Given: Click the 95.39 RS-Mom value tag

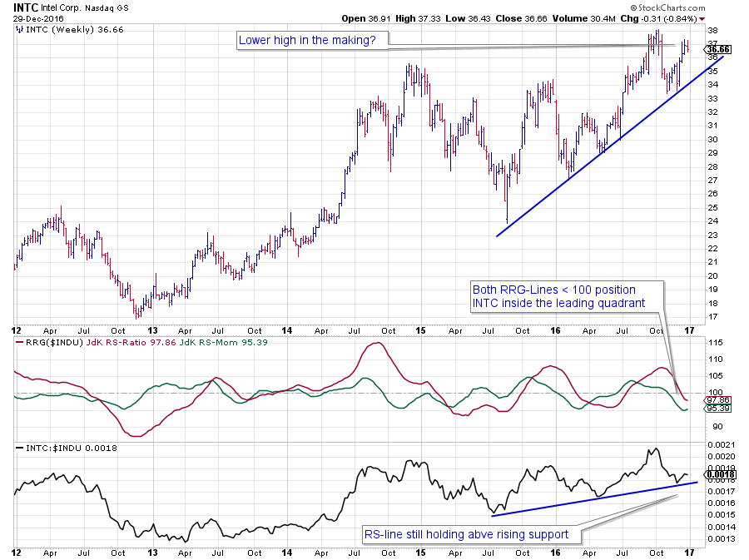Looking at the screenshot, I should 717,409.
